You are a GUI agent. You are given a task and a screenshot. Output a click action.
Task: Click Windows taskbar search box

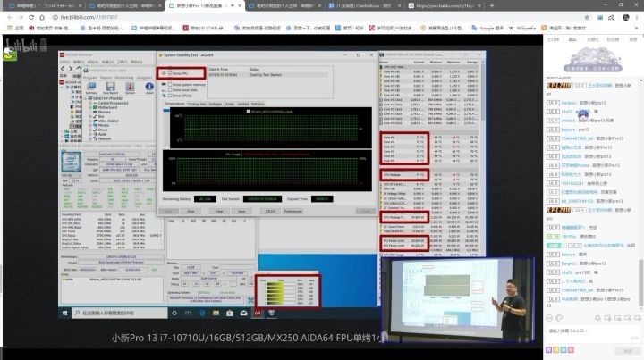[x=120, y=313]
